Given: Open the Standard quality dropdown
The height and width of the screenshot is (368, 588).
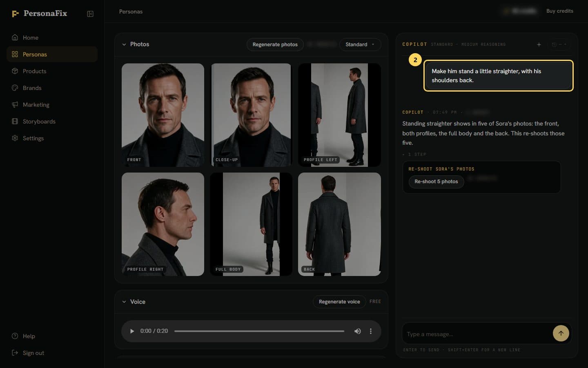Looking at the screenshot, I should tap(360, 45).
